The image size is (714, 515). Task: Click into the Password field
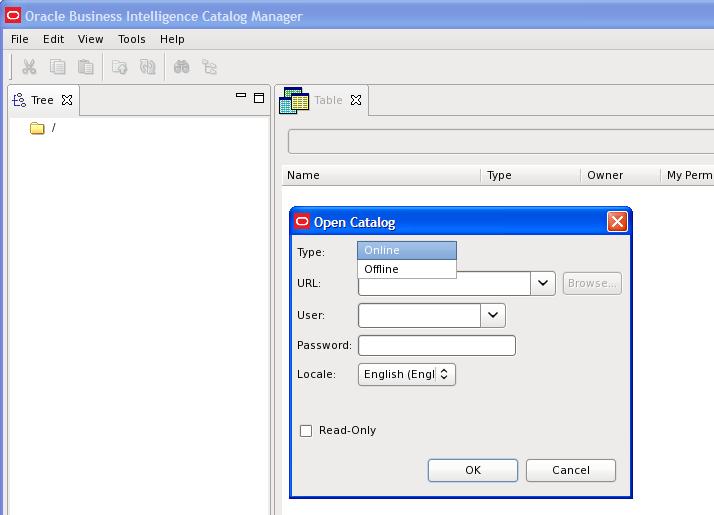tap(436, 345)
